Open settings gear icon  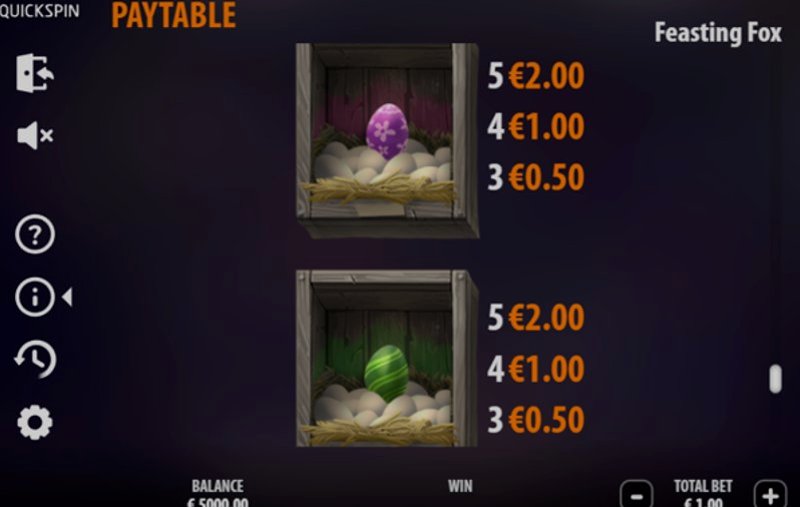(35, 422)
